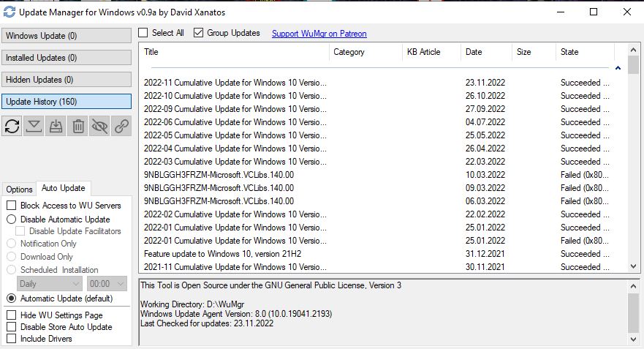The width and height of the screenshot is (644, 349).
Task: Switch to the Auto Update tab
Action: point(64,188)
